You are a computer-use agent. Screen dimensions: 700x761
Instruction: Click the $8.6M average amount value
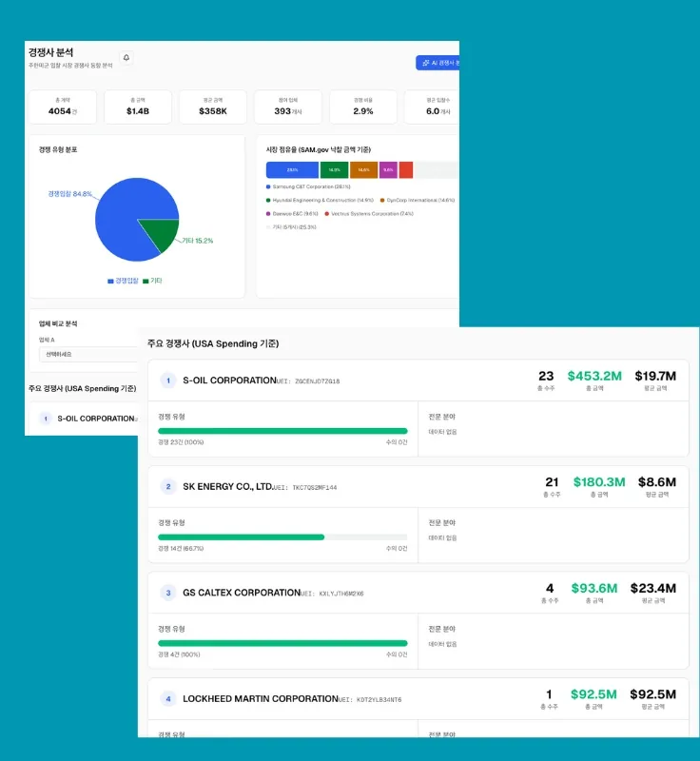pos(657,482)
